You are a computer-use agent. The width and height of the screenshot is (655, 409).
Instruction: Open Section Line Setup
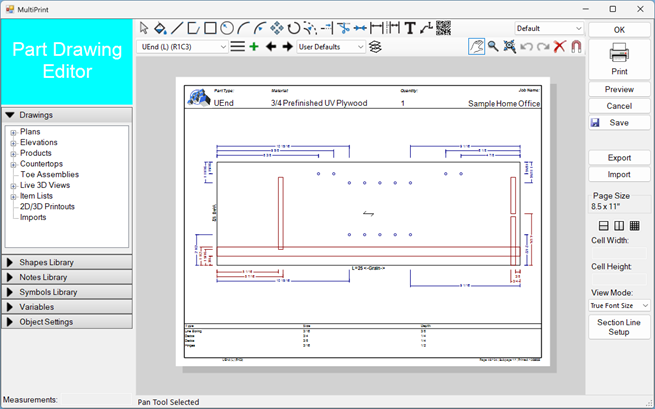pos(619,327)
